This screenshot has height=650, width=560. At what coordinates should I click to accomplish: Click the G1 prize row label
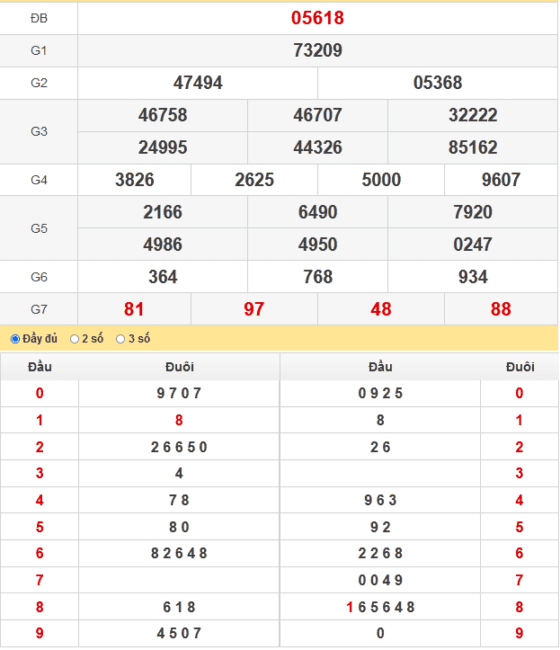39,51
